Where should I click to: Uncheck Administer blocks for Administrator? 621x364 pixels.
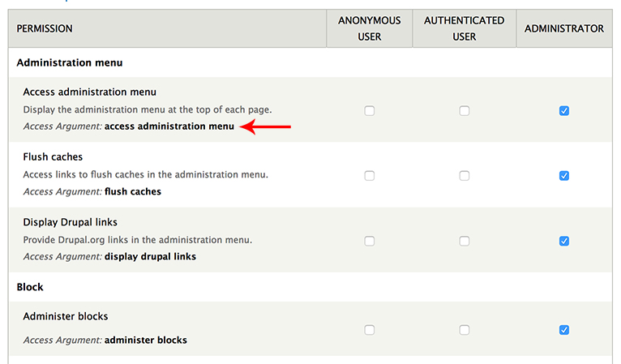pyautogui.click(x=564, y=329)
